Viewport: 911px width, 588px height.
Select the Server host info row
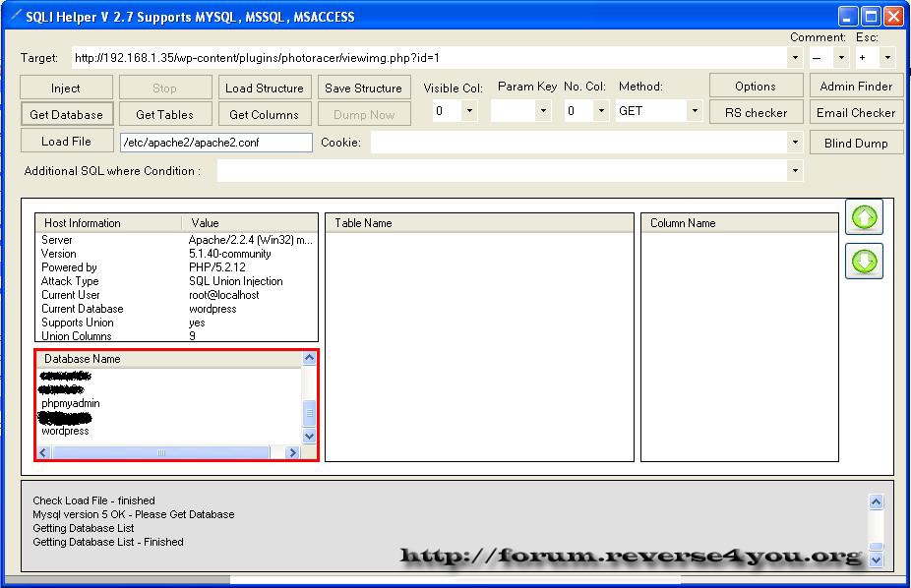(x=177, y=240)
